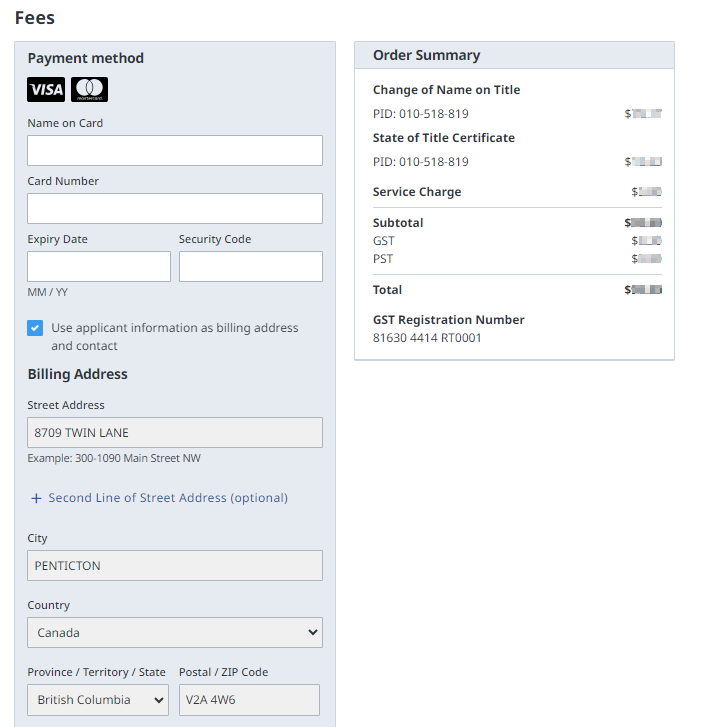Image resolution: width=701 pixels, height=727 pixels.
Task: Click the Visa card icon
Action: (46, 90)
